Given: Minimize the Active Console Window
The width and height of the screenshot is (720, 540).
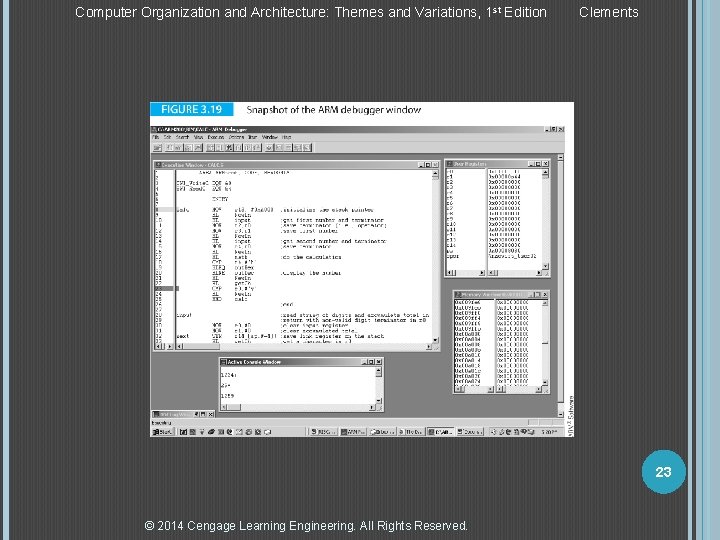Looking at the screenshot, I should pos(365,362).
